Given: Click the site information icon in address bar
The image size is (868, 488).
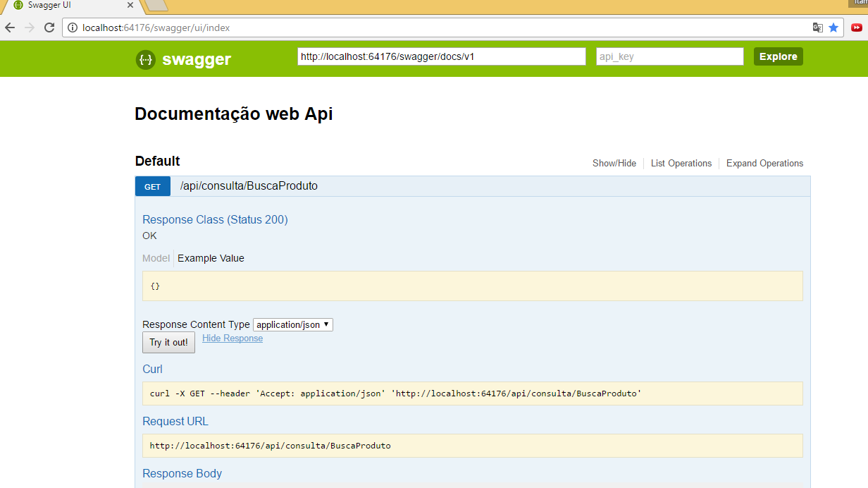Looking at the screenshot, I should [x=72, y=28].
